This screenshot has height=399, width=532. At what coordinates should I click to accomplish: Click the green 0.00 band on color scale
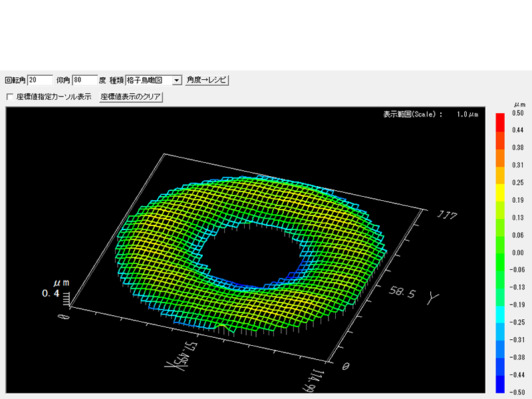coord(500,253)
